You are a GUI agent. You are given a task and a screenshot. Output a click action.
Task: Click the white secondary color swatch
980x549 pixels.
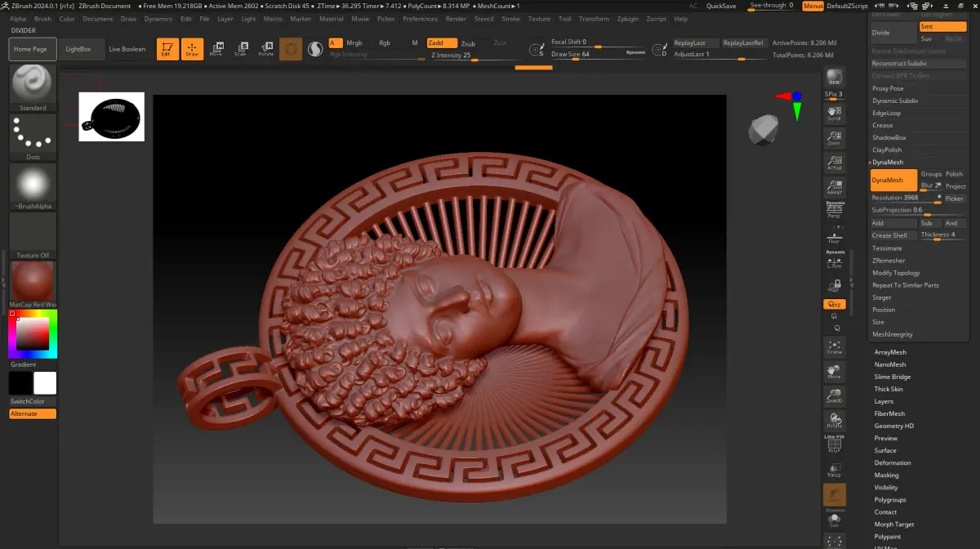45,383
